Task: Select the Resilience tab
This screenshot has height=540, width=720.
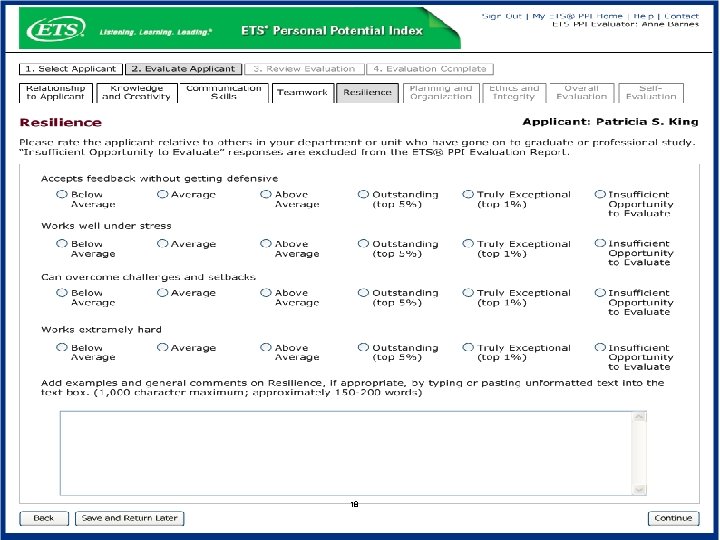Action: click(367, 93)
